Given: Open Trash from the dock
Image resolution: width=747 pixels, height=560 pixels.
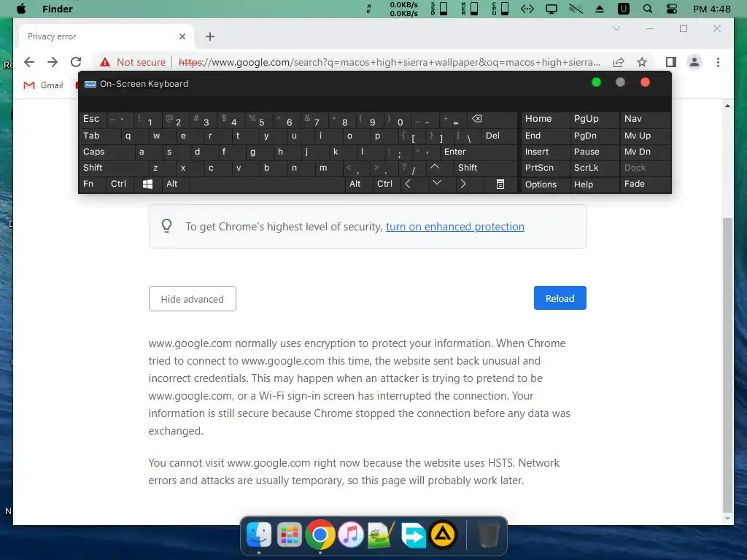Looking at the screenshot, I should pyautogui.click(x=488, y=534).
